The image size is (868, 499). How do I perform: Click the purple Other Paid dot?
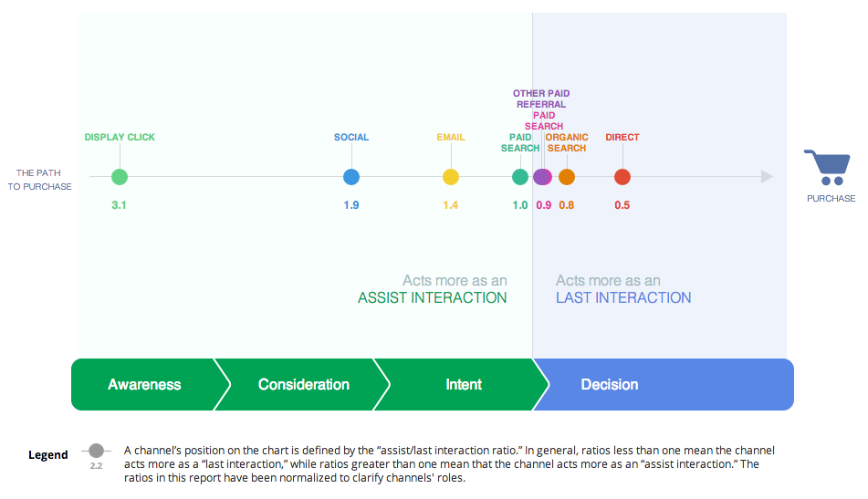pos(541,177)
